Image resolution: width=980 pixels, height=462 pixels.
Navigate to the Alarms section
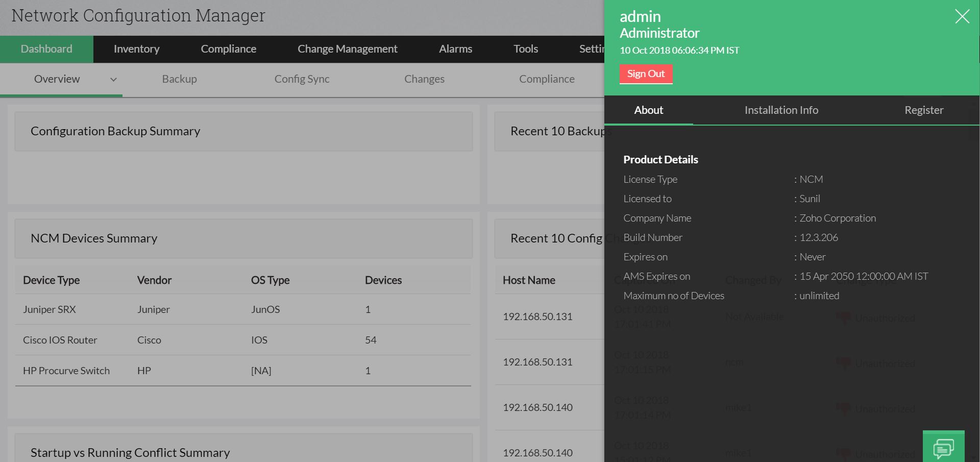455,49
